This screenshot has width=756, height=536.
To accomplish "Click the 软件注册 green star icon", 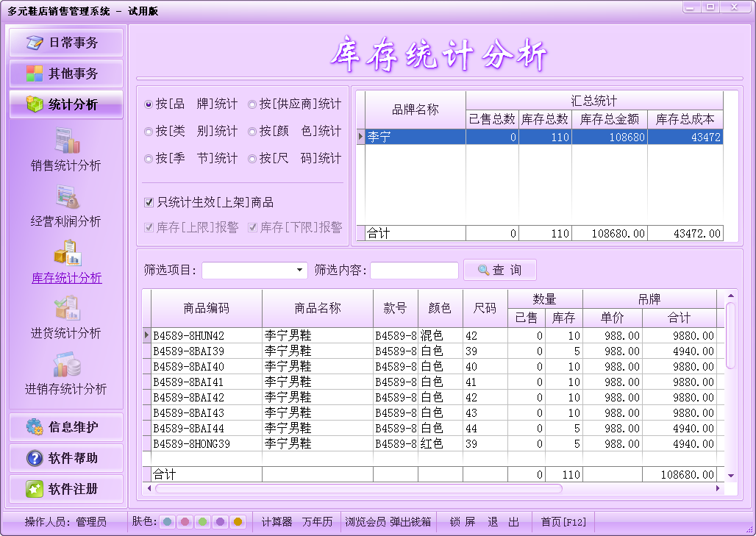I will click(35, 489).
